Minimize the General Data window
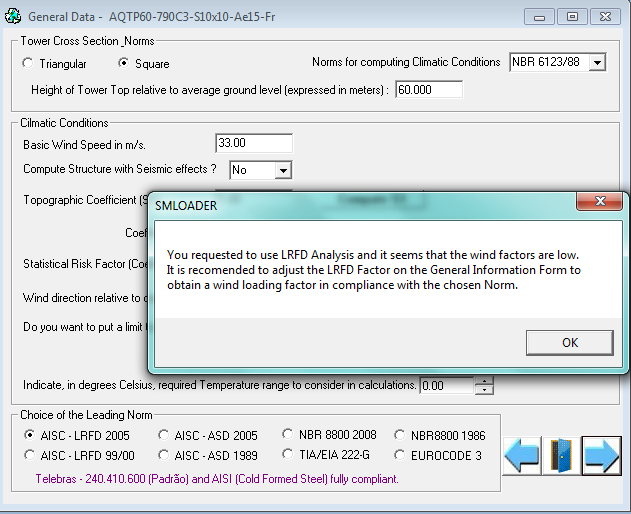The height and width of the screenshot is (514, 631). (x=541, y=17)
